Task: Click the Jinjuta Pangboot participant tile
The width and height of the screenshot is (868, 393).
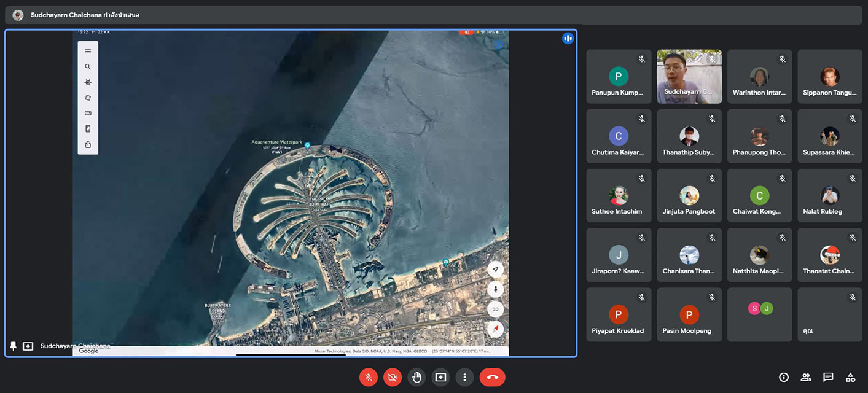Action: (689, 195)
